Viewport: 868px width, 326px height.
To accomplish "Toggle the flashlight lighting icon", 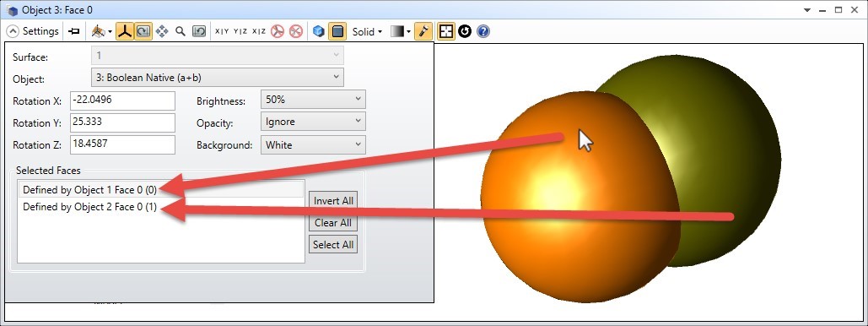I will (x=423, y=31).
